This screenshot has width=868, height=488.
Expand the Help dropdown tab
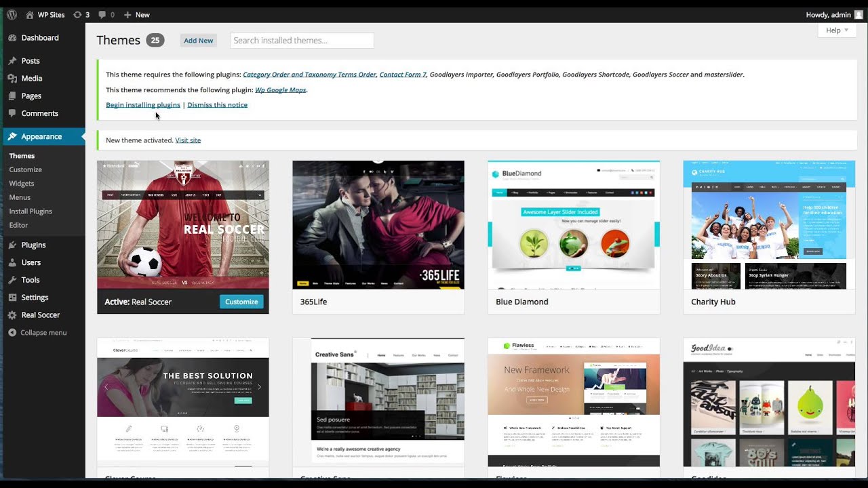tap(837, 30)
